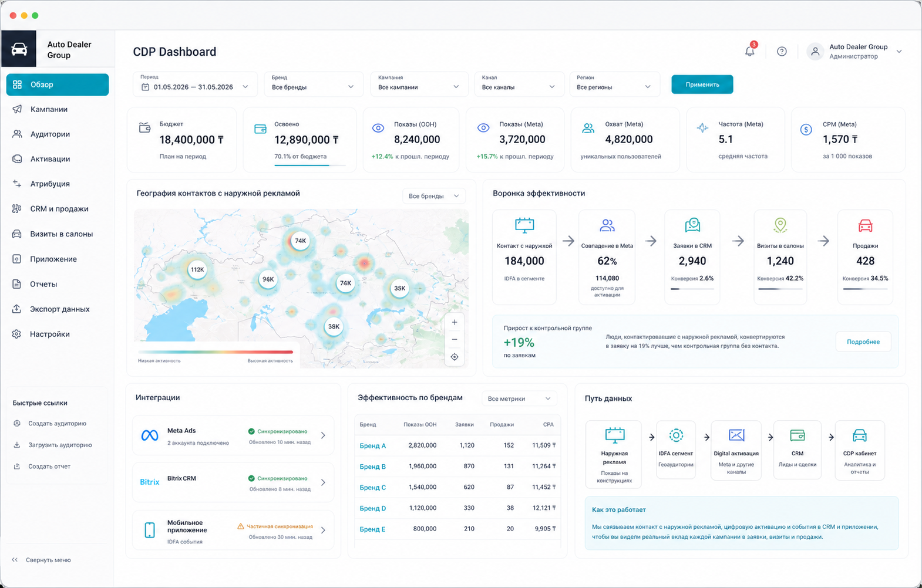This screenshot has height=588, width=922.
Task: Click the Наружная реклама billboard icon
Action: [614, 435]
